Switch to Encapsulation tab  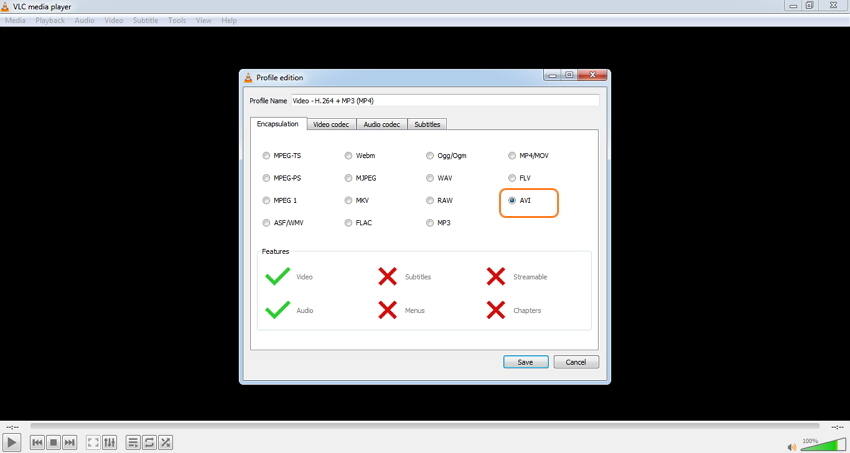278,124
